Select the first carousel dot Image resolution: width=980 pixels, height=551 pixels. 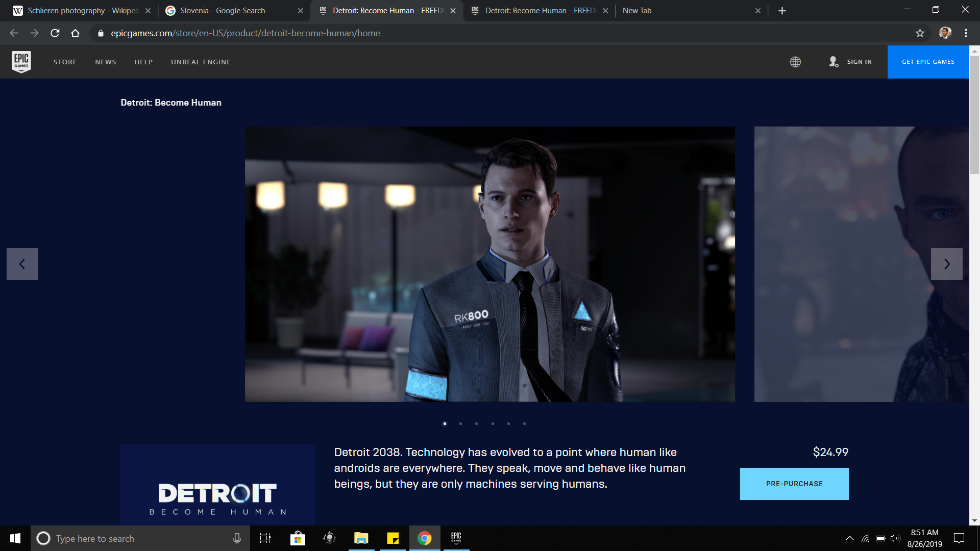point(445,423)
